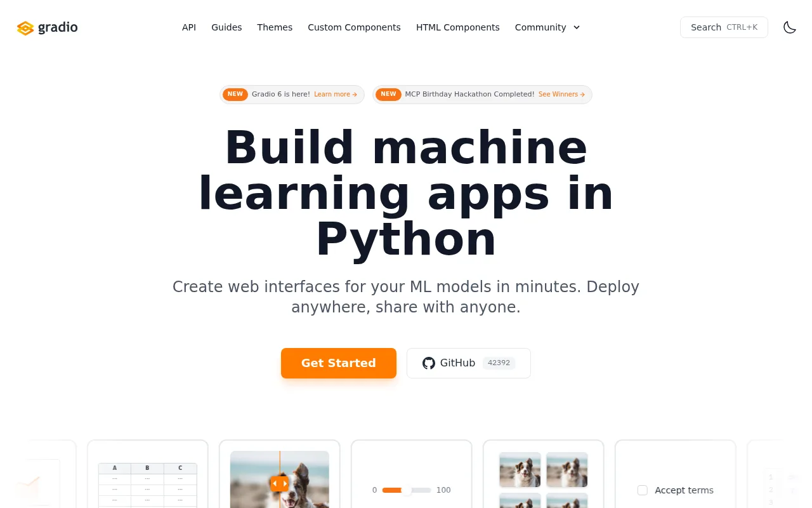Toggle dark mode moon icon
Viewport: 812px width, 508px height.
(x=790, y=27)
